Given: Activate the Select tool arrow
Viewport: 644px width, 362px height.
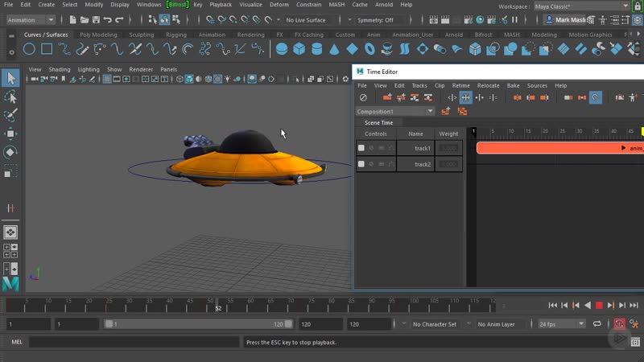Looking at the screenshot, I should [x=10, y=78].
